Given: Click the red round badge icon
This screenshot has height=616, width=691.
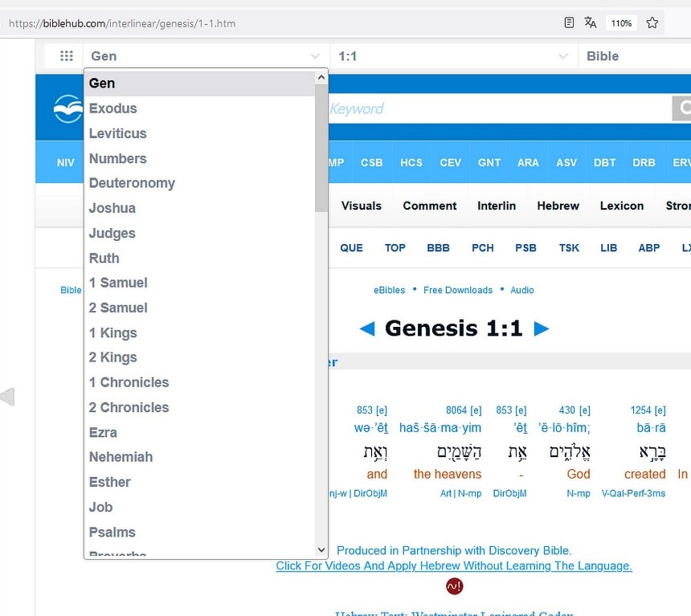Looking at the screenshot, I should tap(454, 586).
